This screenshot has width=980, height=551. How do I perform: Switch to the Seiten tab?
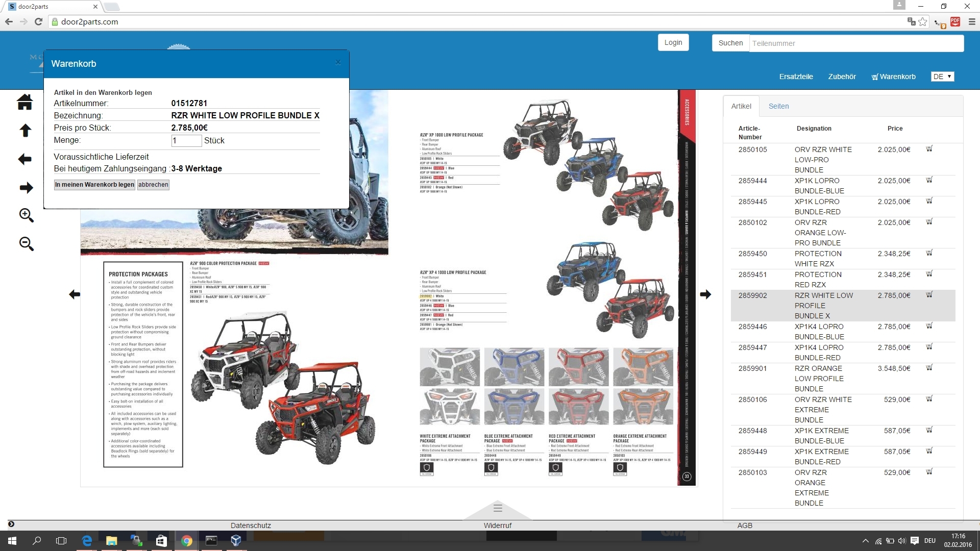(778, 106)
